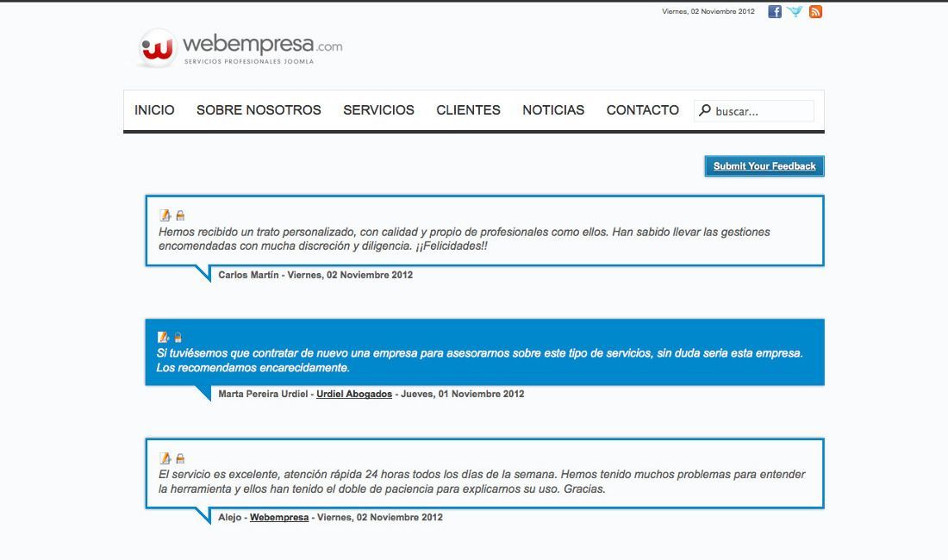Open the CONTACTO menu item
Screen dimensions: 948x560
pyautogui.click(x=643, y=110)
